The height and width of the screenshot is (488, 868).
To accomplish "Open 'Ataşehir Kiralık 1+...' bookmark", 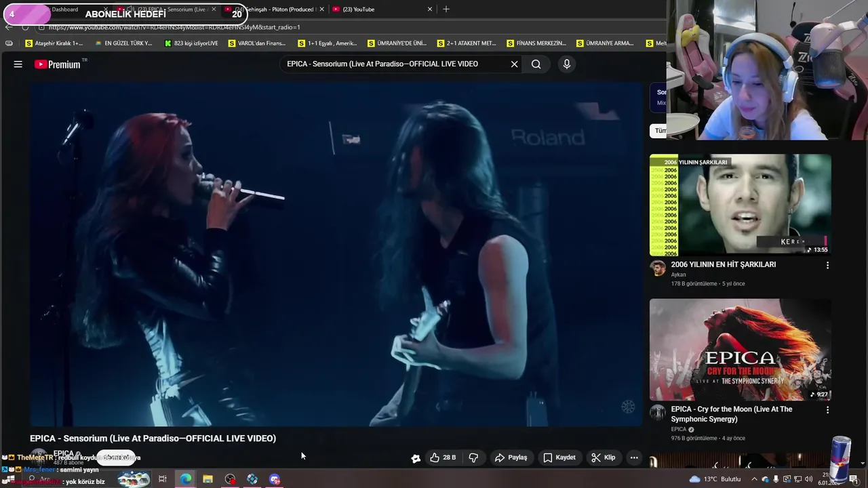I will tap(54, 43).
